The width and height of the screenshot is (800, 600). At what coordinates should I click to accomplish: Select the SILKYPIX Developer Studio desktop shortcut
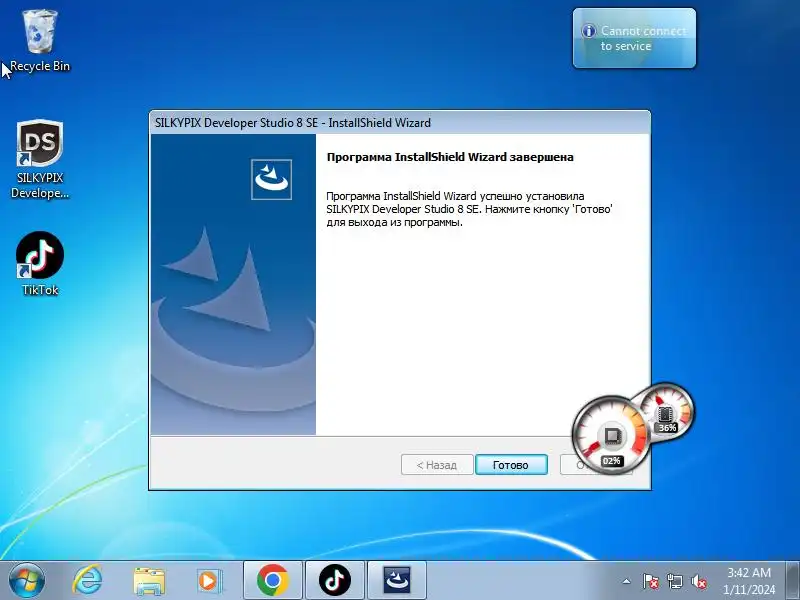pos(40,159)
